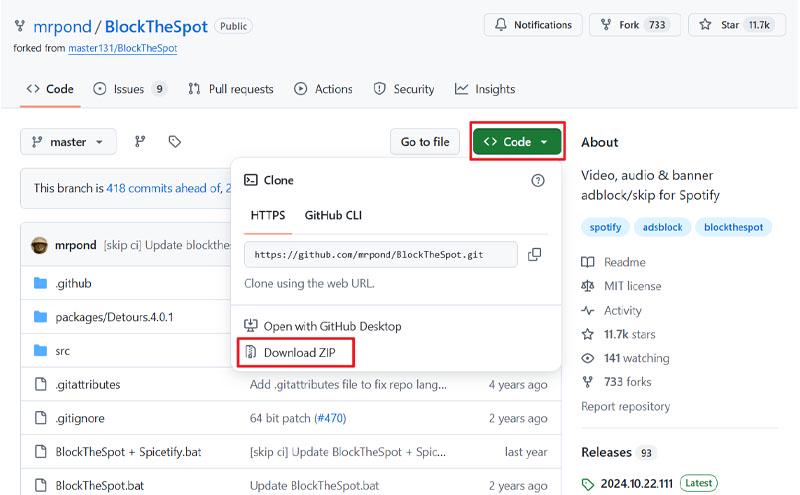800x495 pixels.
Task: Open the Issues tab
Action: tap(130, 89)
